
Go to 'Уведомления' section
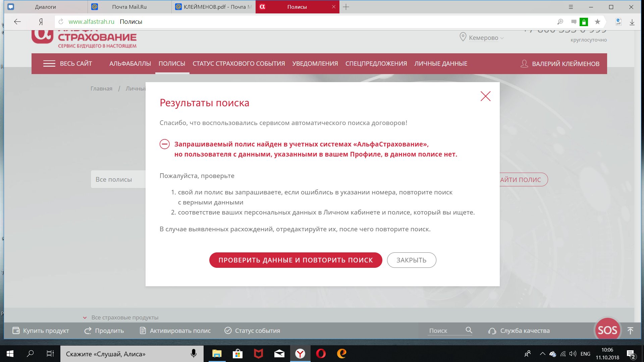[x=315, y=64]
